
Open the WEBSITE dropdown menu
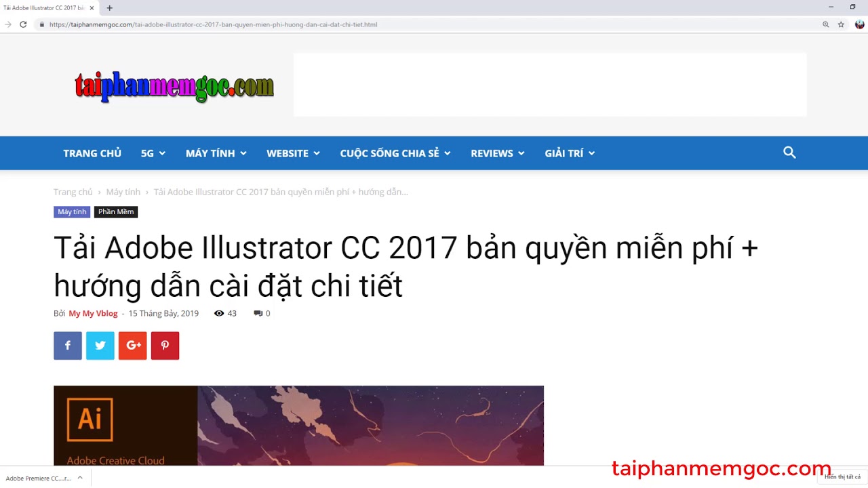click(x=293, y=153)
